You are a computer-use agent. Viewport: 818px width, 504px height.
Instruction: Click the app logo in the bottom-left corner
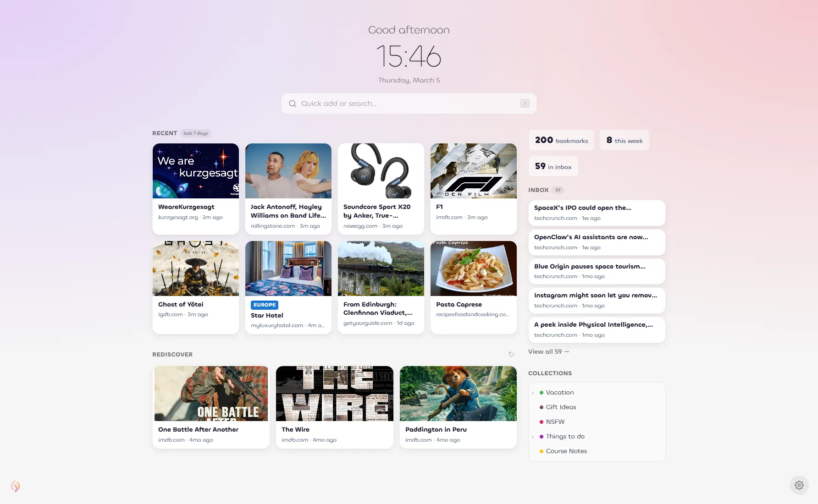[15, 486]
